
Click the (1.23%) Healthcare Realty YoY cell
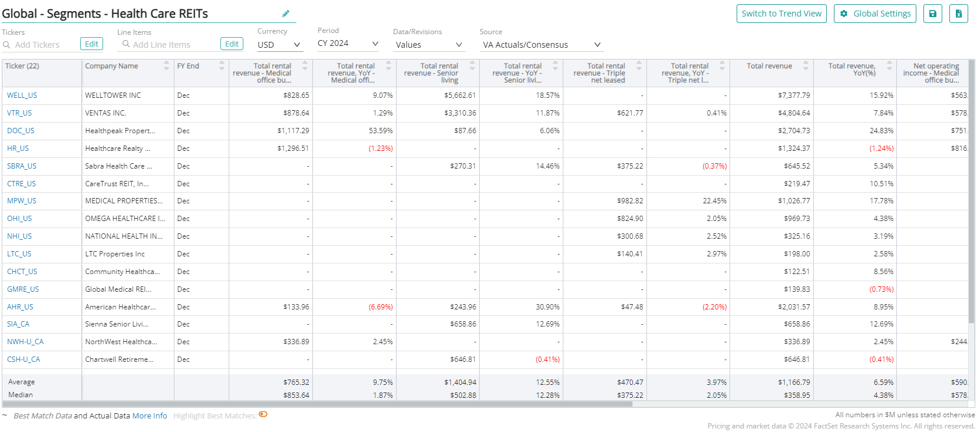(x=354, y=149)
